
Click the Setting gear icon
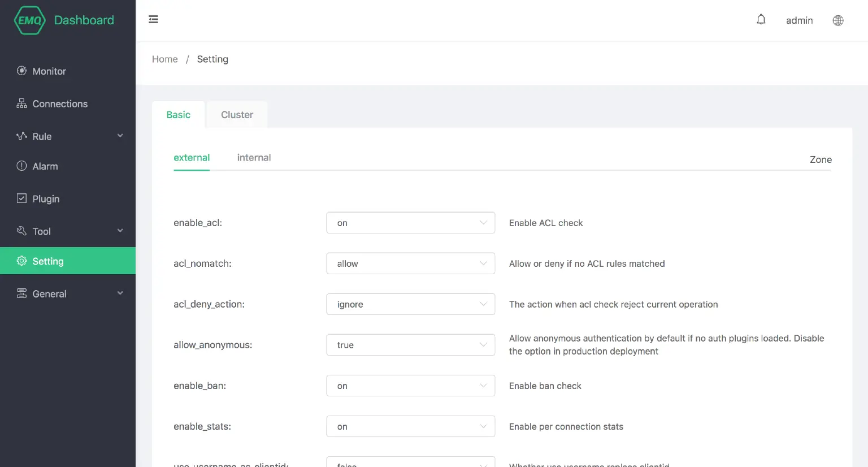point(21,261)
